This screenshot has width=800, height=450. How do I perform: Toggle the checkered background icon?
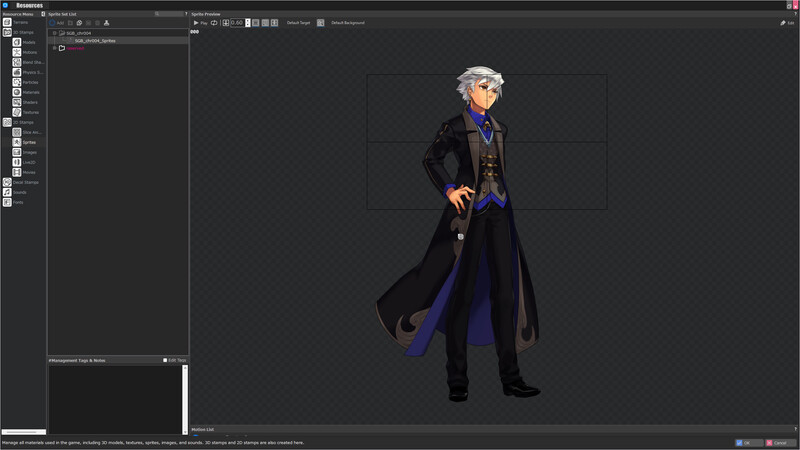[320, 23]
